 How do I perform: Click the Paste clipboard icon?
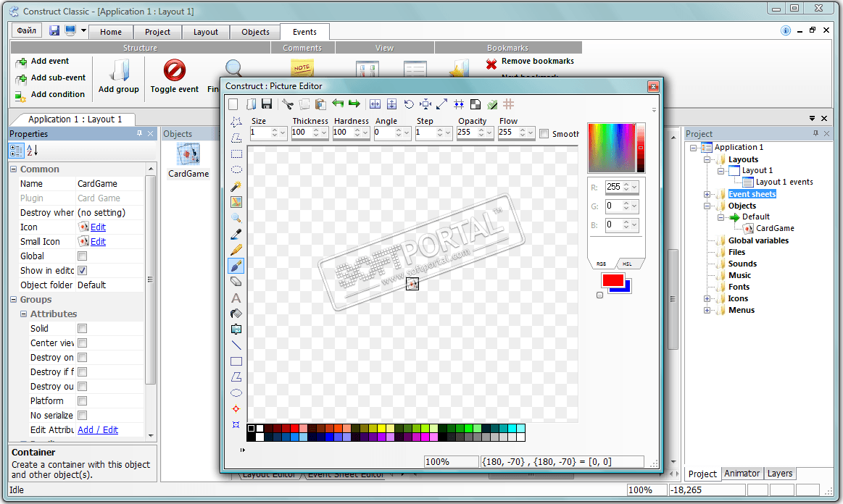coord(321,104)
